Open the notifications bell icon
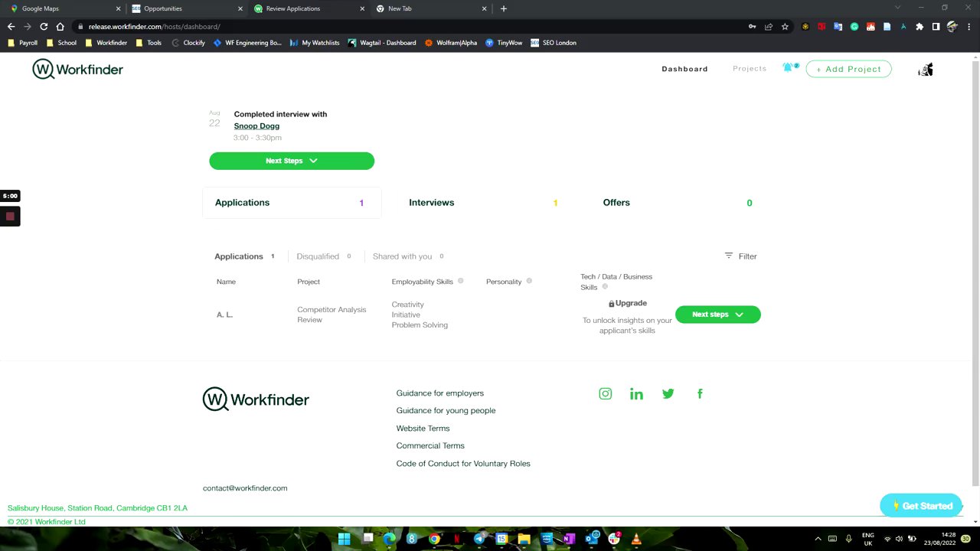 (788, 67)
